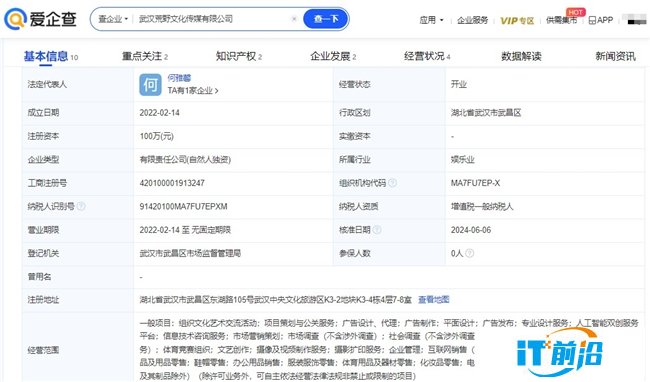This screenshot has width=650, height=382.
Task: Click the 法定代表人 label cell
Action: click(78, 85)
